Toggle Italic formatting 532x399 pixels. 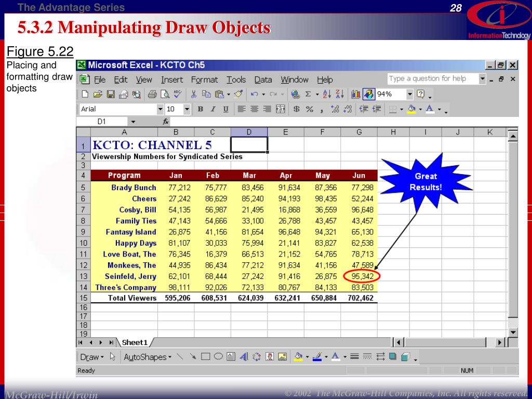click(212, 109)
